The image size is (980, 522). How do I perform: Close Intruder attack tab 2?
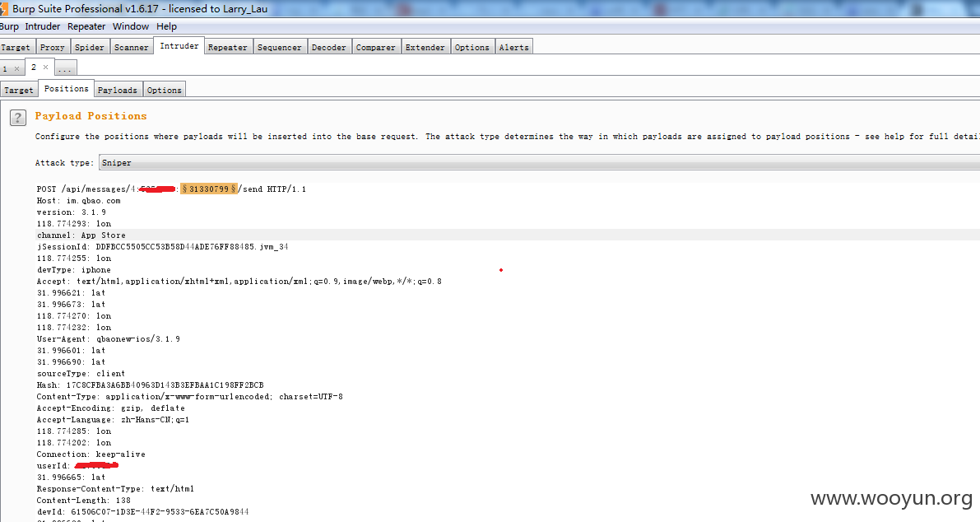[x=45, y=67]
